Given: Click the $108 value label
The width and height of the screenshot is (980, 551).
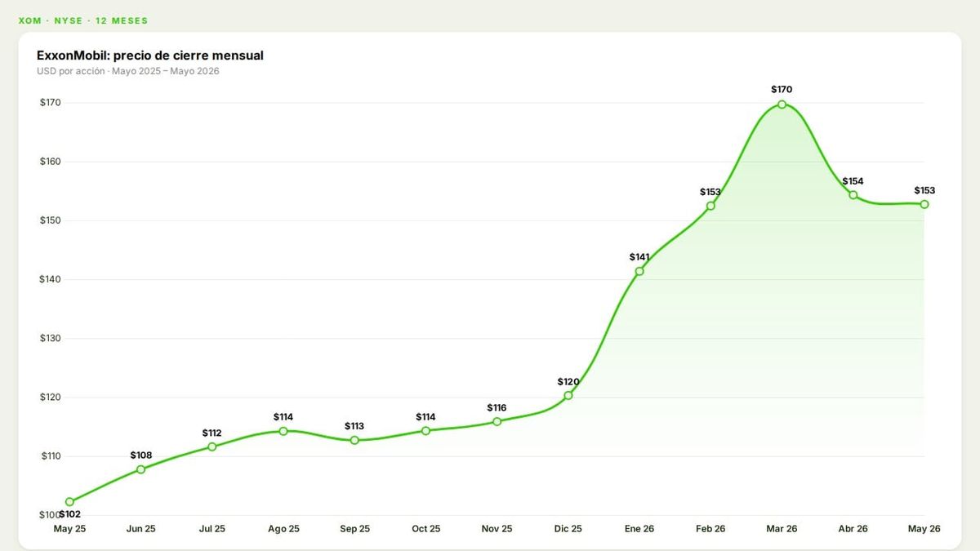Looking at the screenshot, I should coord(141,455).
